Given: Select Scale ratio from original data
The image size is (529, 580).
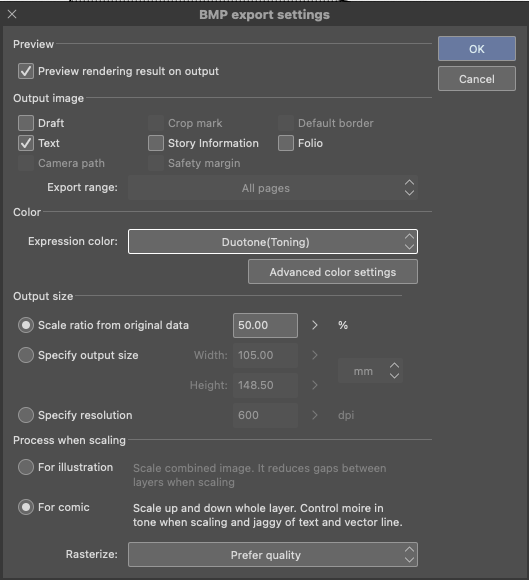Looking at the screenshot, I should 26,325.
